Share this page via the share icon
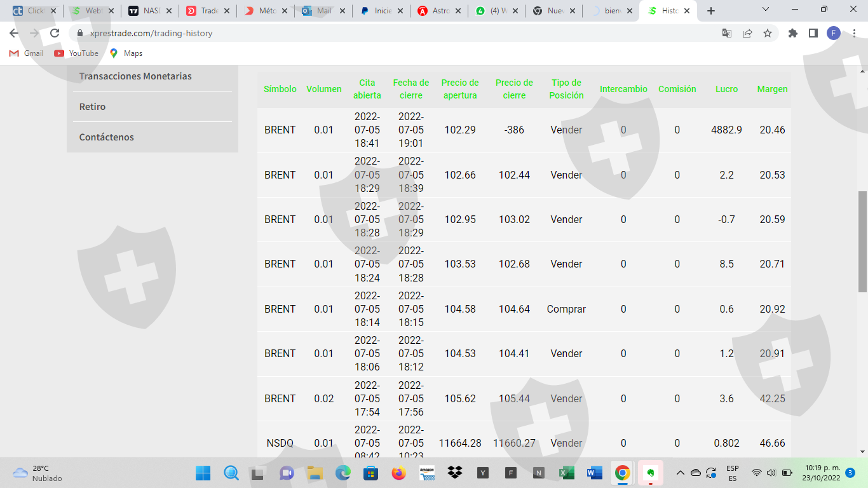 (x=747, y=33)
